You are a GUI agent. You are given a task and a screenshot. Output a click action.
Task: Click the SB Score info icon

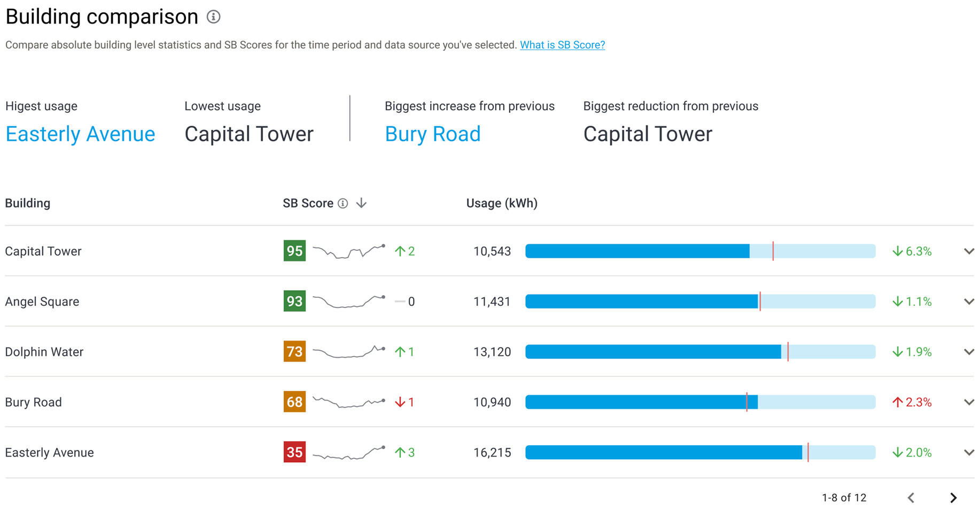click(x=343, y=204)
